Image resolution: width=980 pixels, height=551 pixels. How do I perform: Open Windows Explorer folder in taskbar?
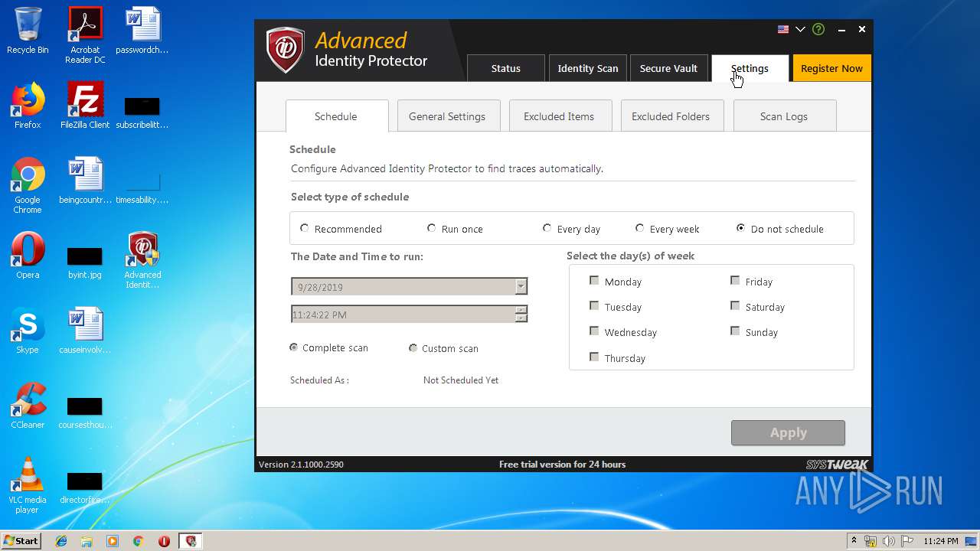[x=87, y=541]
